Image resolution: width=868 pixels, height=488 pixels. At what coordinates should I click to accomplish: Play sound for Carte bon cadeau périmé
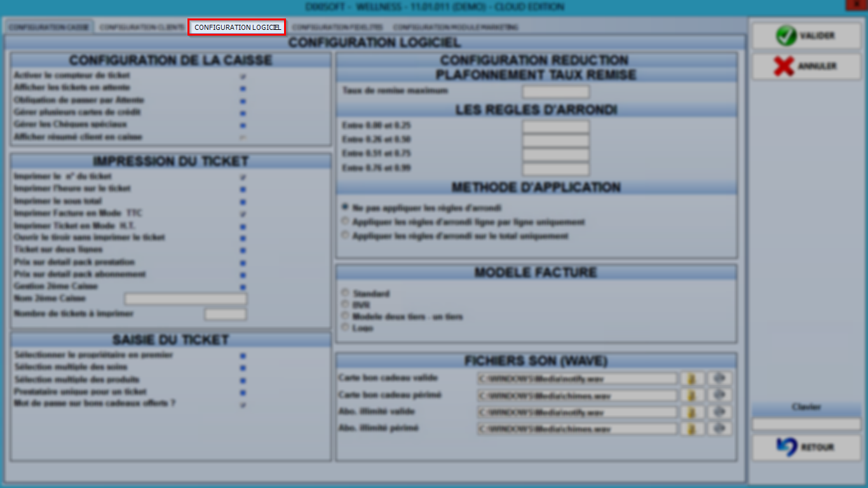(x=720, y=395)
